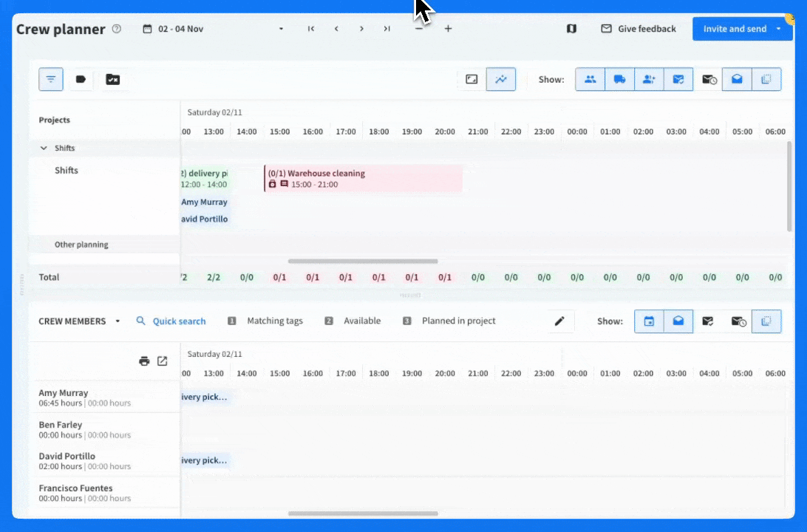Toggle show accepted invitations envelope in projects
The image size is (807, 532).
(678, 79)
